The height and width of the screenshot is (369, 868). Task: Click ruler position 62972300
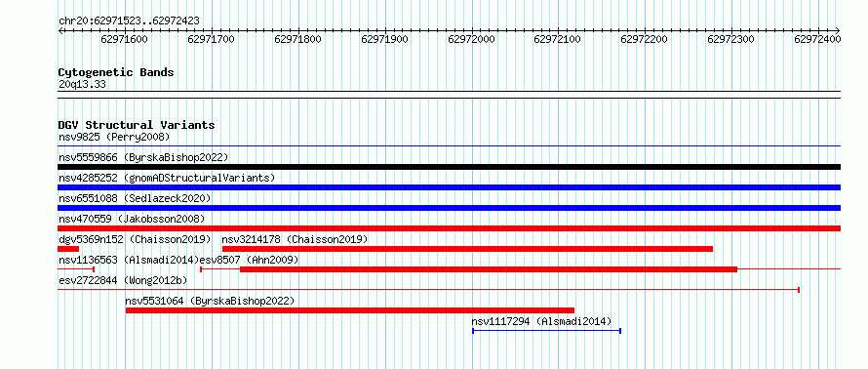[730, 39]
